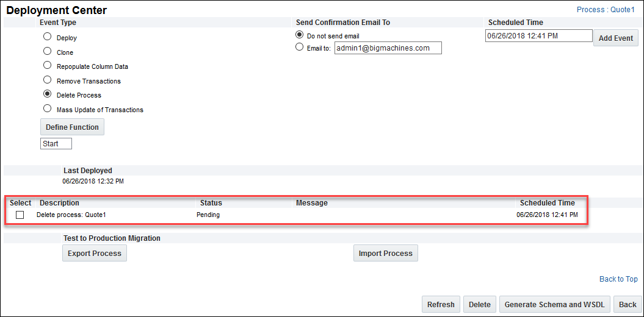Select Repopulate Column Data option

click(47, 65)
